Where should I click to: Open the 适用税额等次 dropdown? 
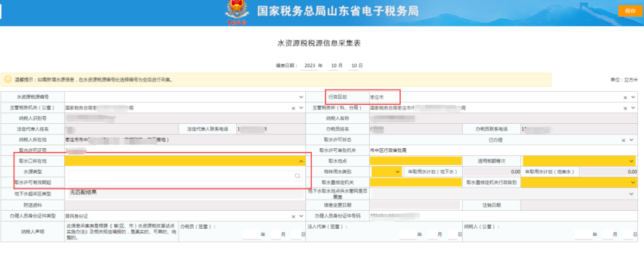point(579,161)
